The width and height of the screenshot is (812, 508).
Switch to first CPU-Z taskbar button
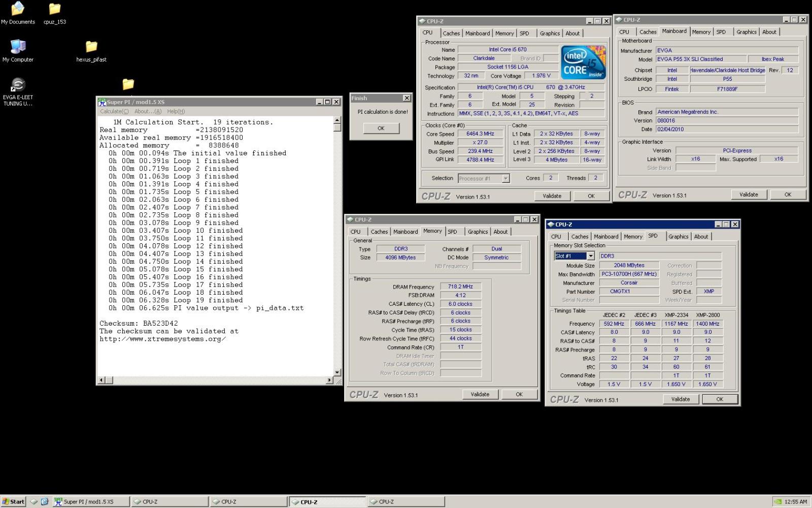pyautogui.click(x=170, y=501)
